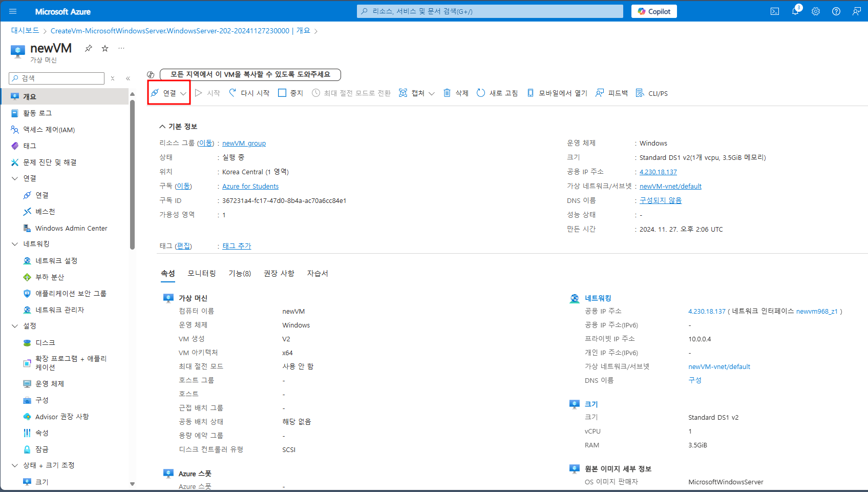Click 대시보드 breadcrumb
This screenshot has height=492, width=868.
click(x=25, y=31)
